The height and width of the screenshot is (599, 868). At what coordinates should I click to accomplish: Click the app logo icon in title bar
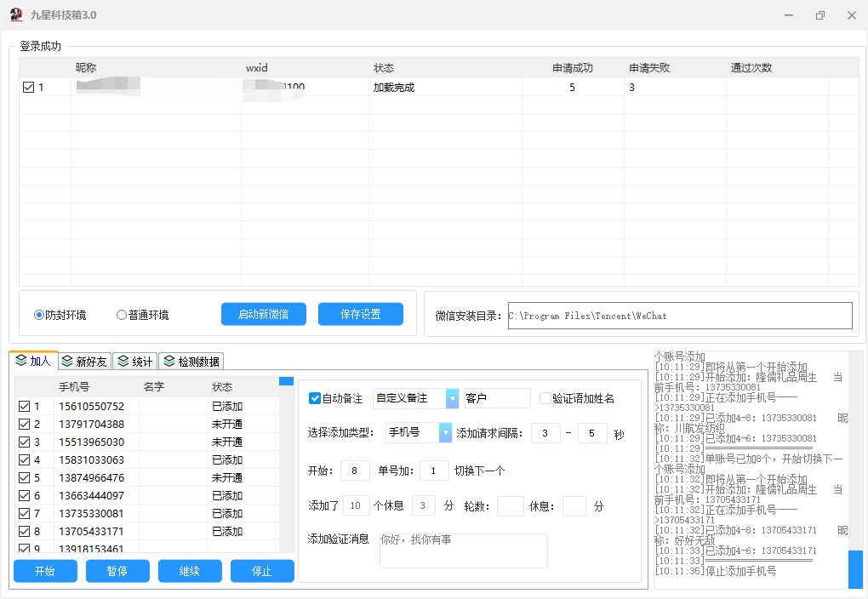tap(16, 15)
